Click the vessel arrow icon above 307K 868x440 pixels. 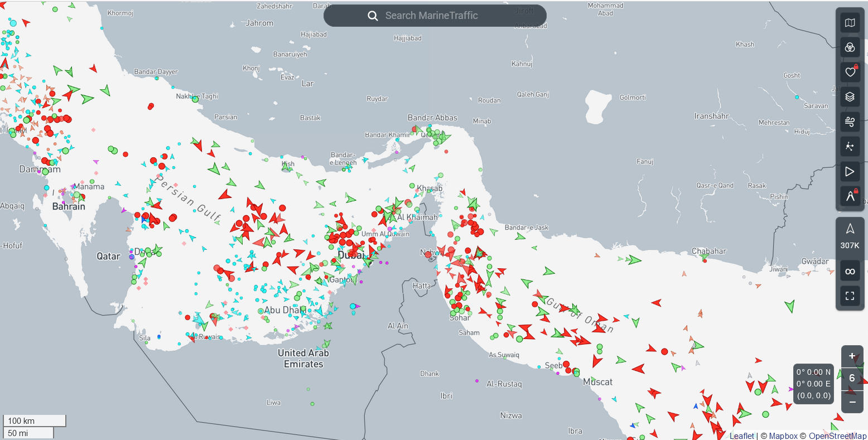coord(850,229)
